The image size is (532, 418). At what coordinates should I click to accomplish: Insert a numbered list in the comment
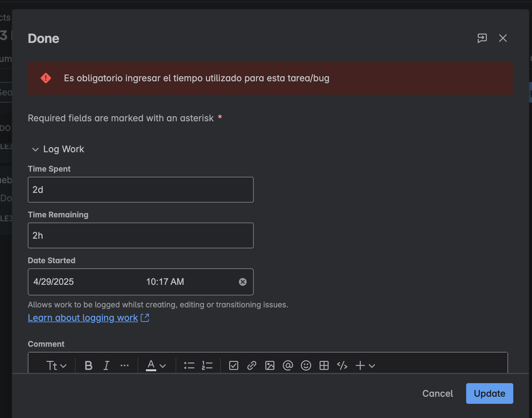207,365
